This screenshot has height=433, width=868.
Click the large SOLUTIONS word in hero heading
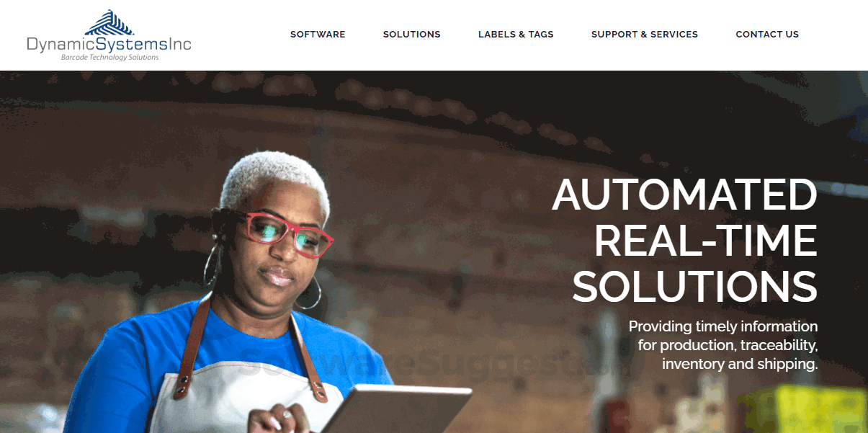(695, 286)
